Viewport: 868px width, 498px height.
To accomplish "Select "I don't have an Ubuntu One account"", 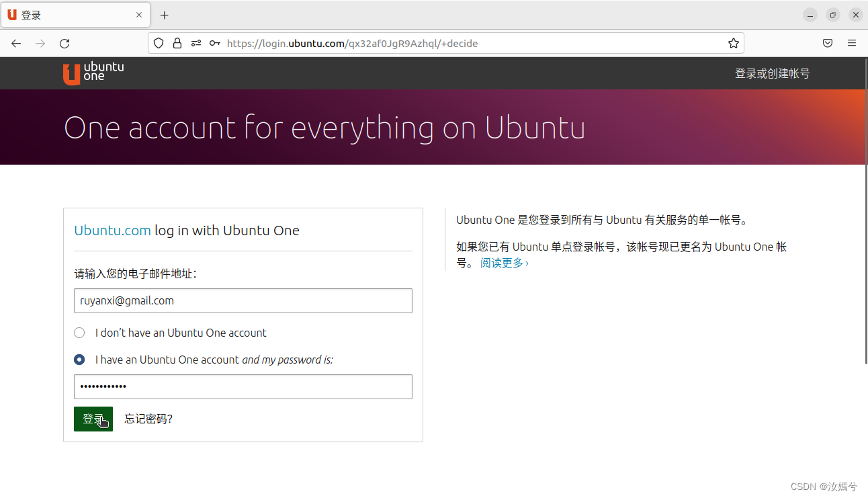I will point(79,333).
